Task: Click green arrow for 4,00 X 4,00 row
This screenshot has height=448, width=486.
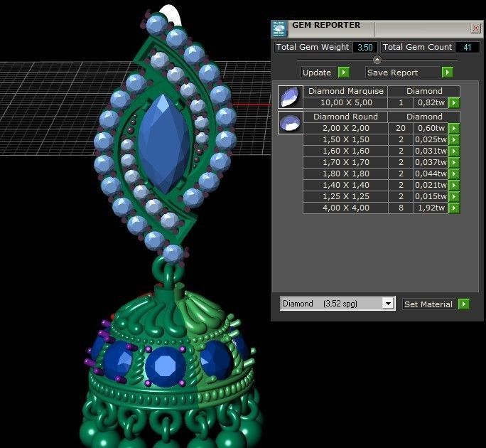Action: [454, 208]
